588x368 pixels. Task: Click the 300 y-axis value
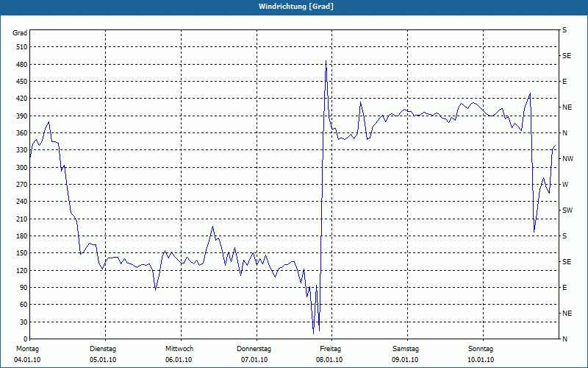(22, 168)
